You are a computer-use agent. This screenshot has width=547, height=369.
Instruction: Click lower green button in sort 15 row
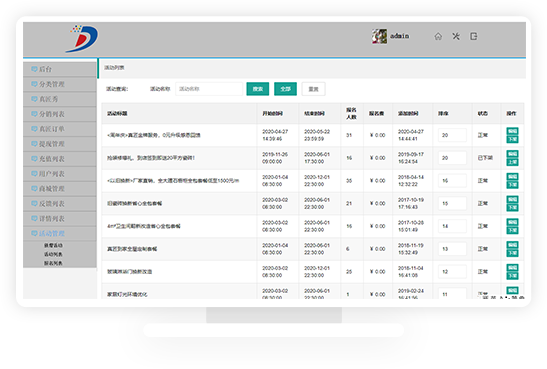click(512, 208)
